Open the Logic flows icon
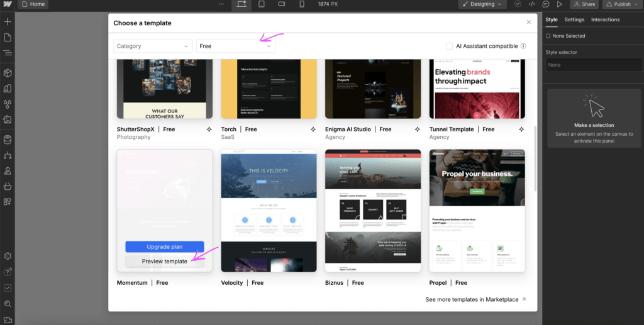 point(8,155)
